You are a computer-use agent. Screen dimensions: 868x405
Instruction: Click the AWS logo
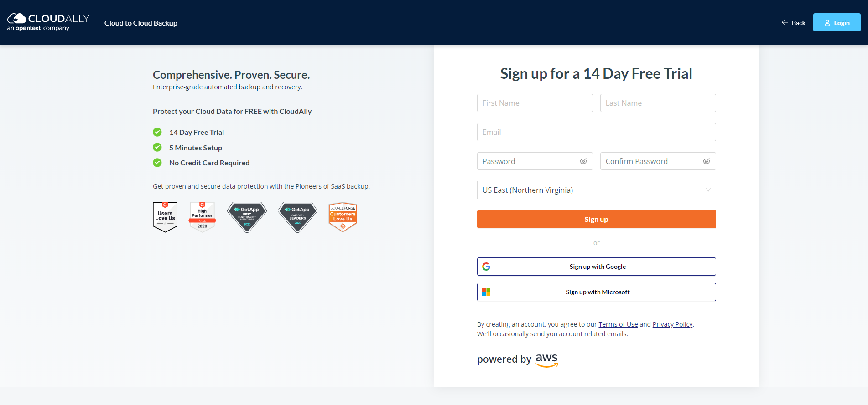coord(547,360)
